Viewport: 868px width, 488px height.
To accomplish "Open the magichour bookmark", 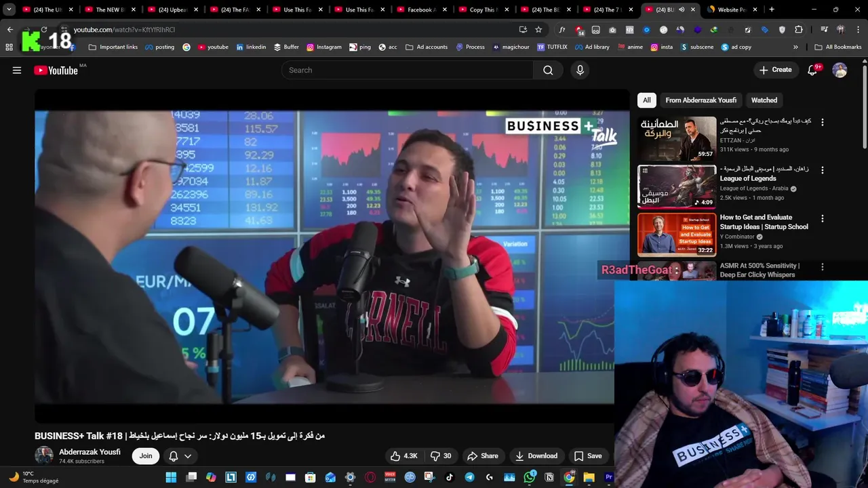I will coord(511,47).
